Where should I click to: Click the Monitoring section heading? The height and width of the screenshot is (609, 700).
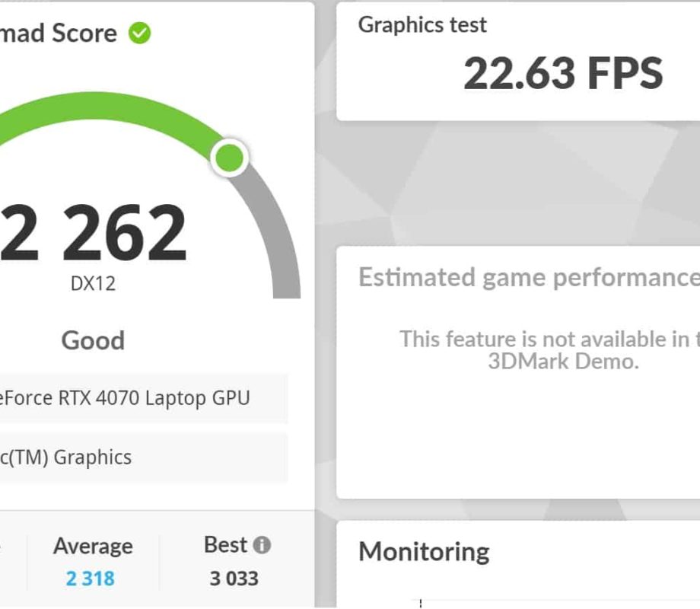coord(424,551)
